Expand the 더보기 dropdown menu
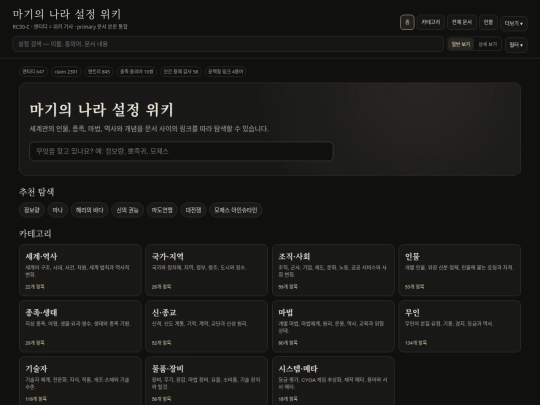 513,23
